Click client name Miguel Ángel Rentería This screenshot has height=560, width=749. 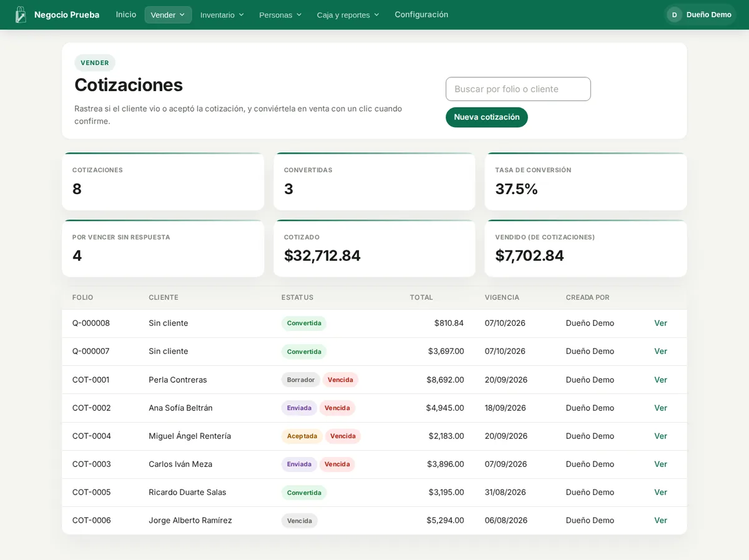pos(190,436)
